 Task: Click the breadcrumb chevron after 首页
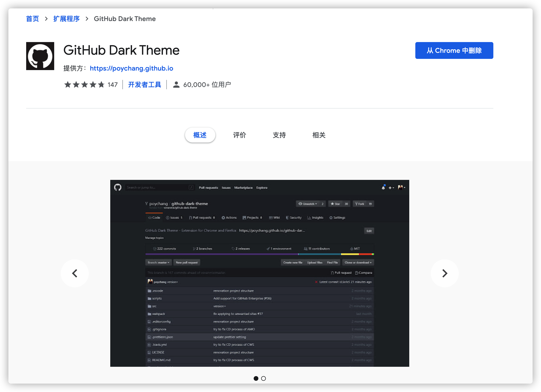46,19
